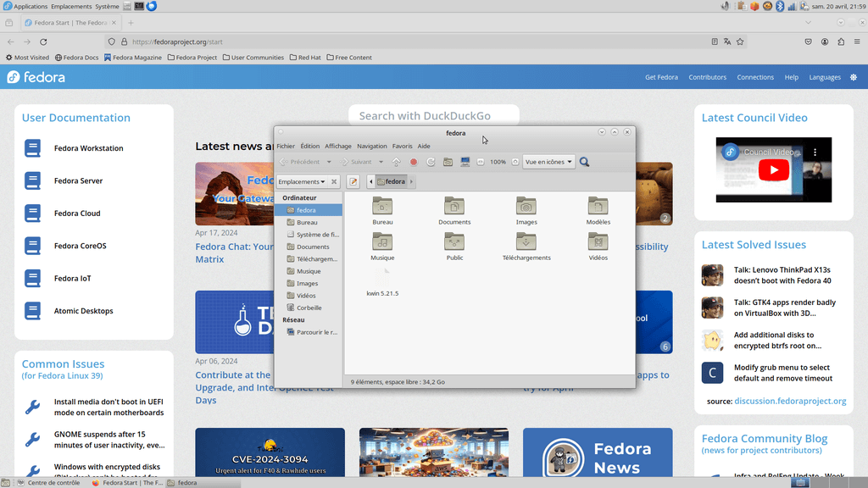Click zoom out button left of 100%
Image resolution: width=868 pixels, height=488 pixels.
click(481, 162)
